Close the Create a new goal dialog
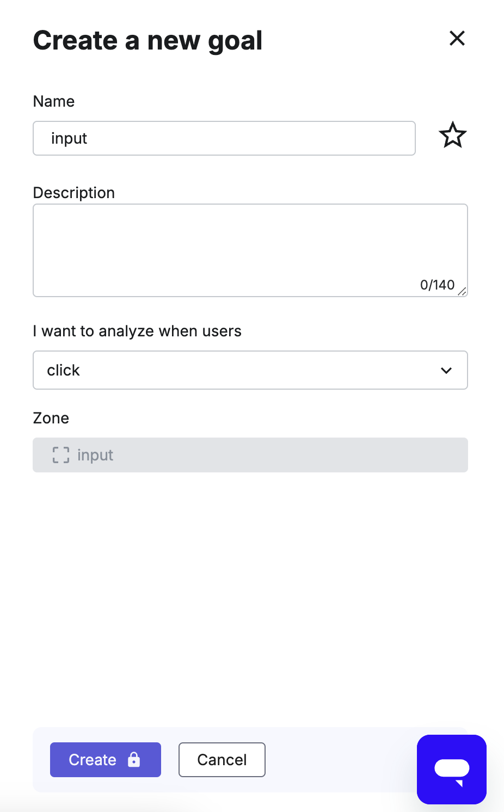The height and width of the screenshot is (812, 504). pos(457,38)
